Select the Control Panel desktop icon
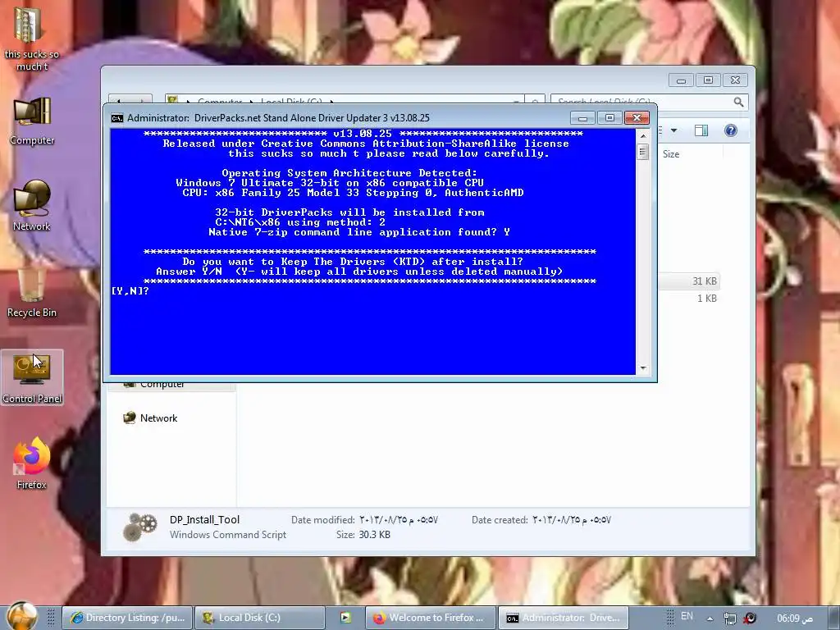The image size is (840, 630). point(32,377)
